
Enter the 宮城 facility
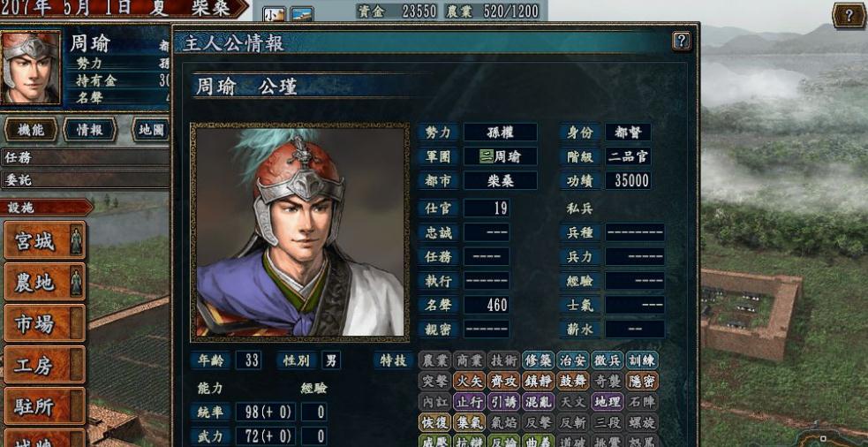(45, 240)
